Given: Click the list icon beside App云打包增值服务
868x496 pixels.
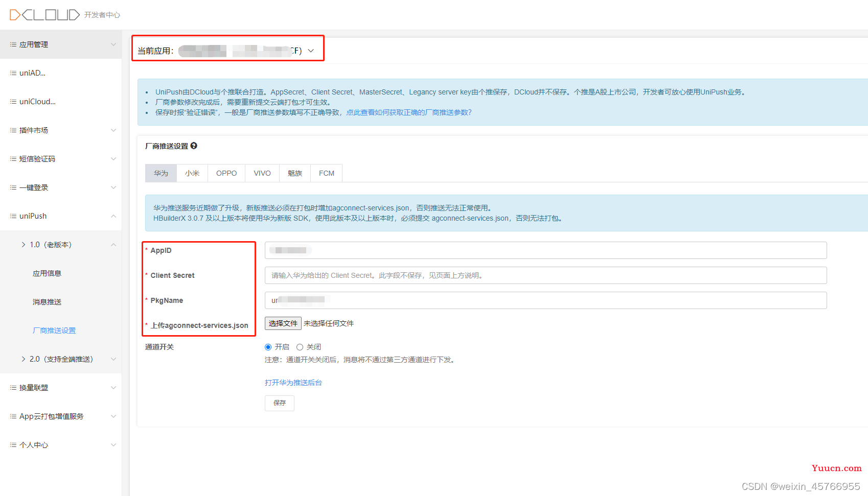Looking at the screenshot, I should (13, 416).
